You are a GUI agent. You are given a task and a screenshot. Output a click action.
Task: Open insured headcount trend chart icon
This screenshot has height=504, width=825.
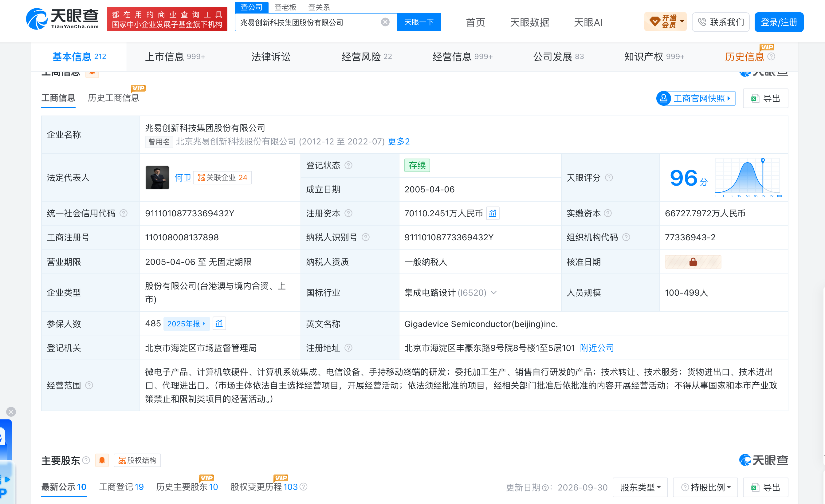coord(219,324)
